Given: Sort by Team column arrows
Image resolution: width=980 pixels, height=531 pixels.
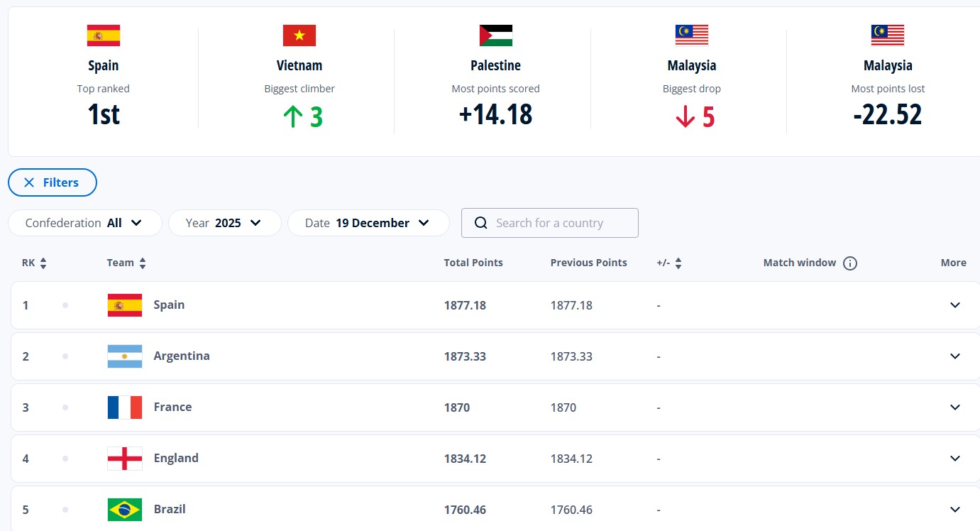Looking at the screenshot, I should point(143,263).
